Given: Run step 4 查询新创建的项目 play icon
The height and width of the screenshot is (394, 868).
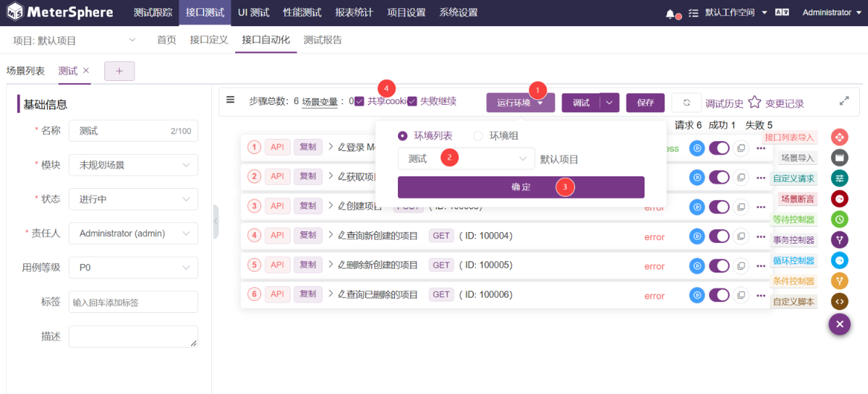Looking at the screenshot, I should click(x=697, y=236).
